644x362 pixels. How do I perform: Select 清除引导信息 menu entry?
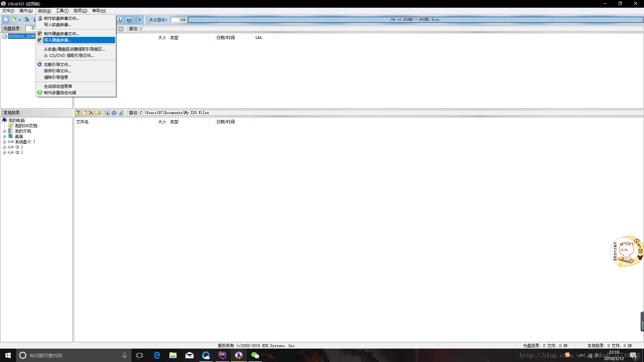tap(76, 77)
